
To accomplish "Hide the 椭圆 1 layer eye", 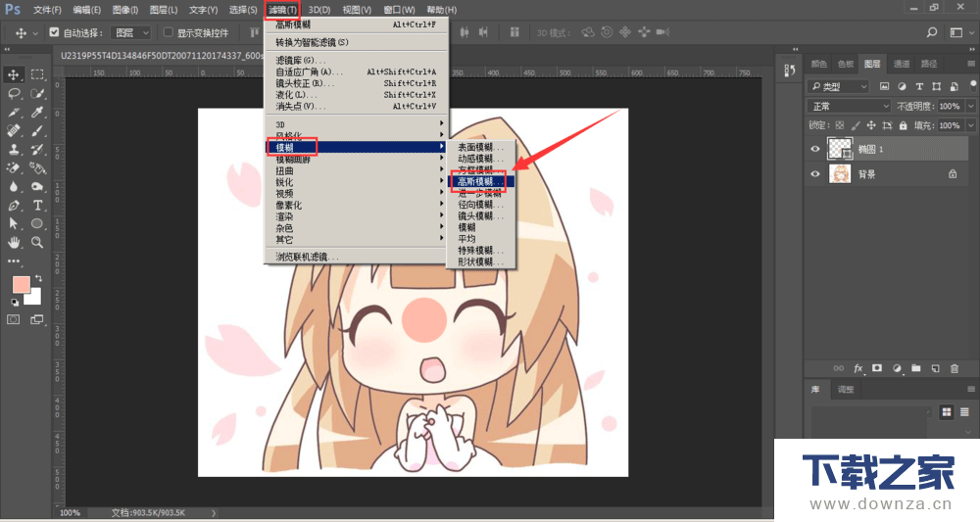I will pyautogui.click(x=815, y=149).
